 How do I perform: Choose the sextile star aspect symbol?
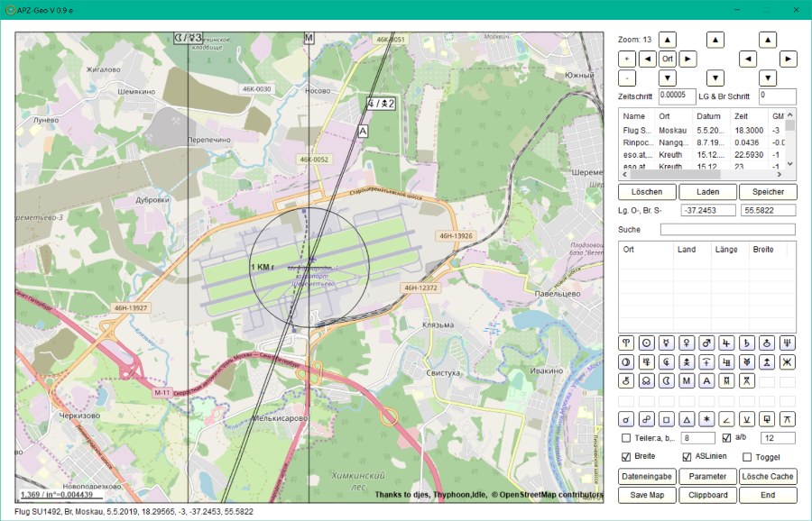coord(706,419)
